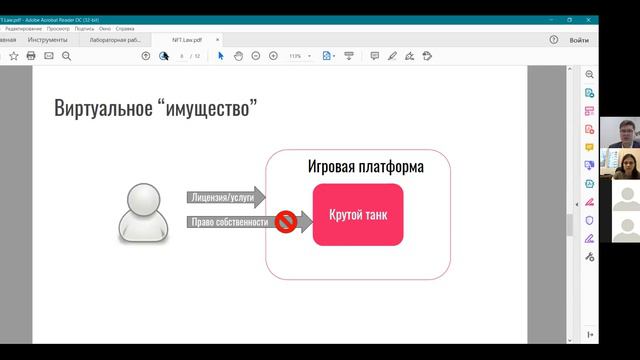Open Compress PDF tool in sidebar
The image size is (640, 360).
point(589,184)
